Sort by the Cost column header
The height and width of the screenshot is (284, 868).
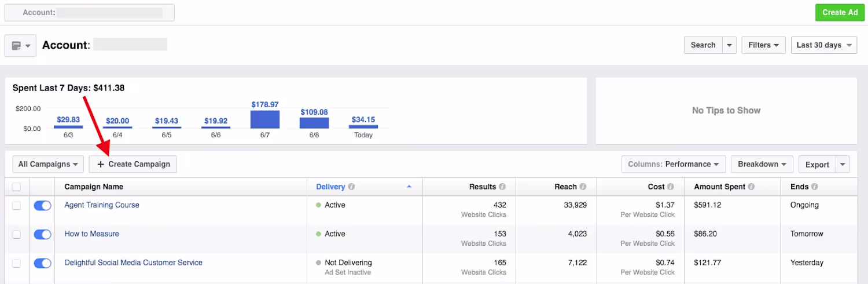point(656,187)
